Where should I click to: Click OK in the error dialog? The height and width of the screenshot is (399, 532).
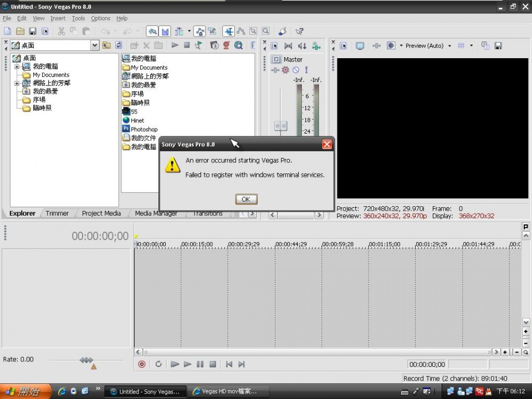tap(246, 199)
